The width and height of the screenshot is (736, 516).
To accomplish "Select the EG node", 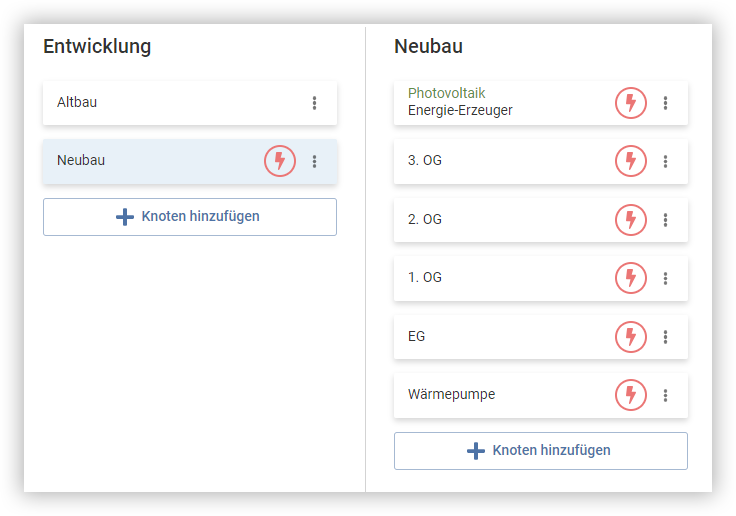I will [500, 337].
